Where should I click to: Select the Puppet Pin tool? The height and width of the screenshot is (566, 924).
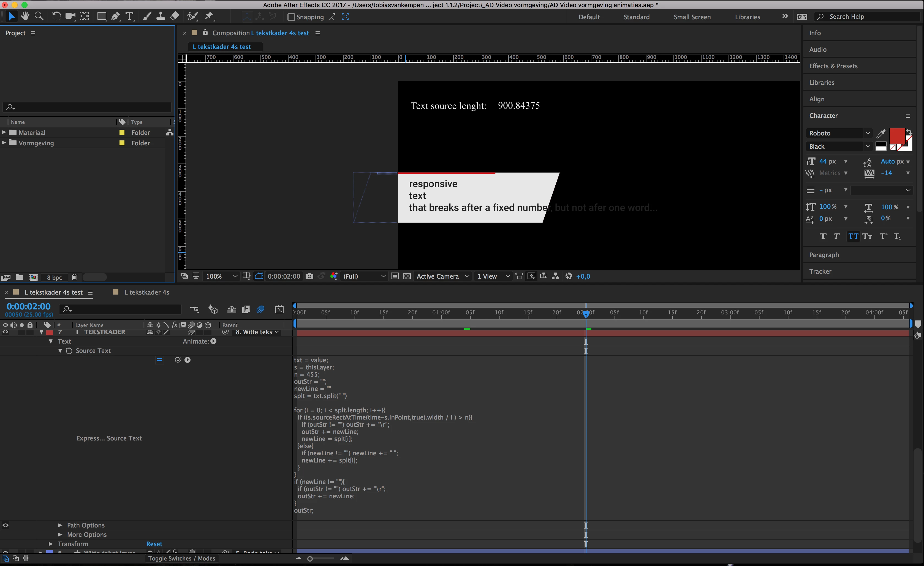(x=209, y=17)
